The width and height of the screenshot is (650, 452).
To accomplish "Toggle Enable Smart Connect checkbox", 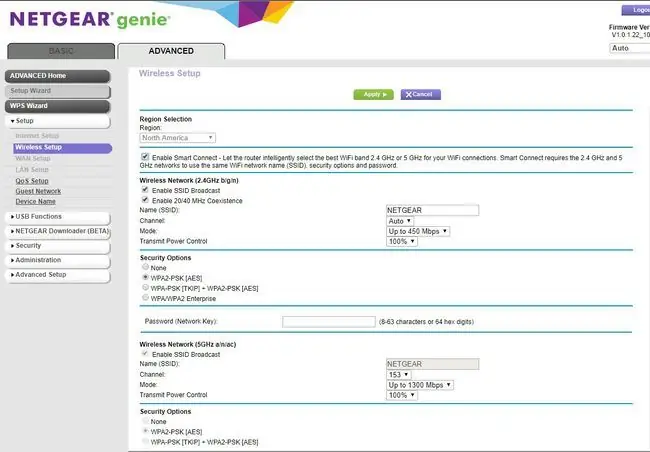I will [145, 157].
